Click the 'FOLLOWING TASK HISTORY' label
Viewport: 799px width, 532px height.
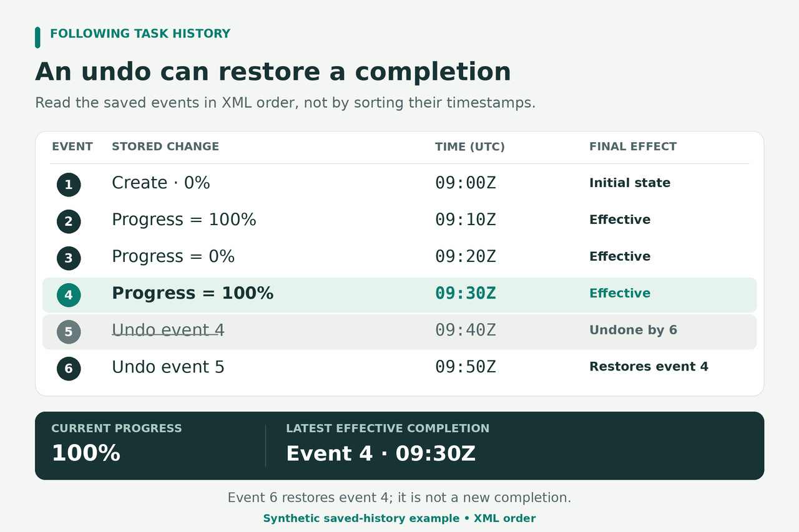pyautogui.click(x=140, y=34)
